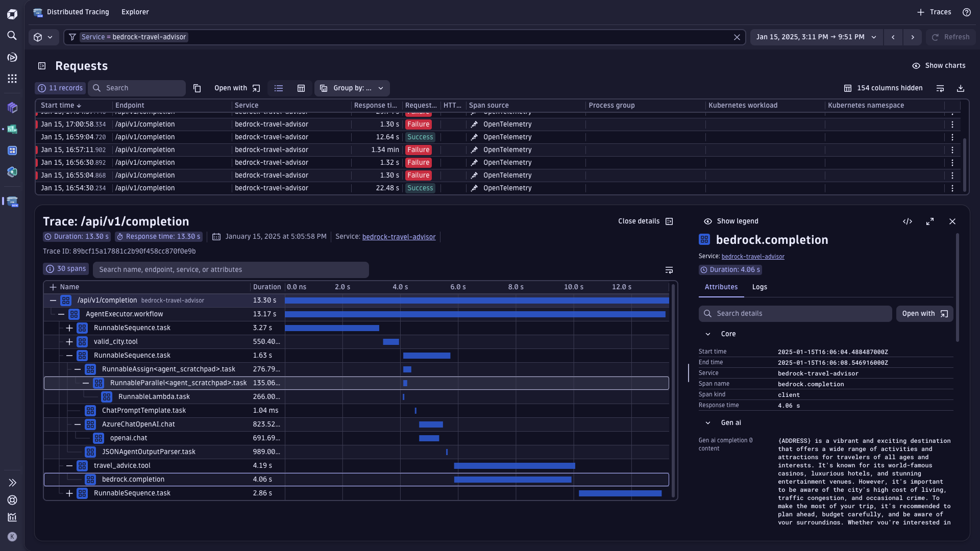Open the search tool in the left sidebar
Viewport: 980px width, 551px height.
[x=12, y=36]
